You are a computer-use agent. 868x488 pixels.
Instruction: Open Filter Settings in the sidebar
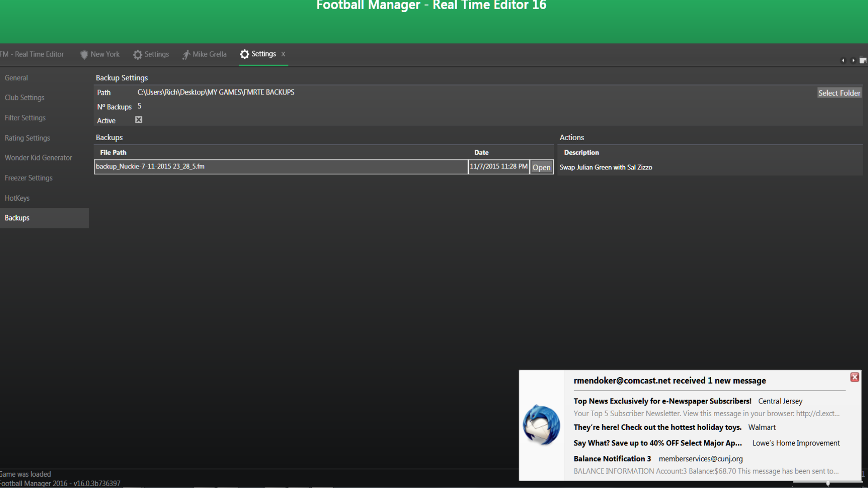click(44, 117)
